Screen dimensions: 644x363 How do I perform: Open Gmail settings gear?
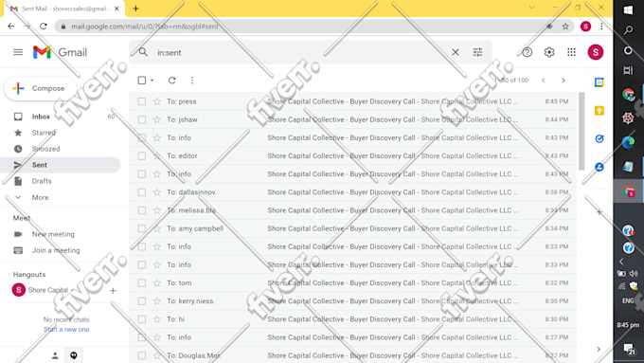(x=549, y=52)
